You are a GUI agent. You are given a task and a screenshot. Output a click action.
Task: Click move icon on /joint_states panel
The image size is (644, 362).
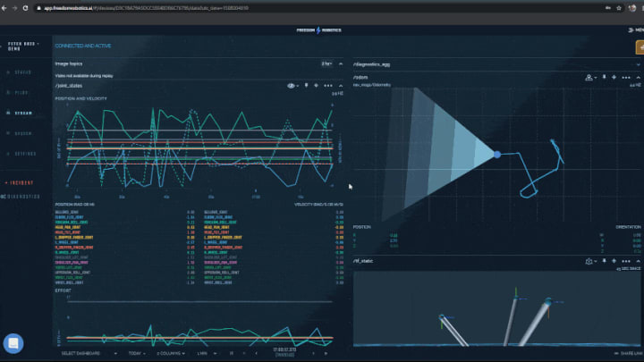pos(317,86)
